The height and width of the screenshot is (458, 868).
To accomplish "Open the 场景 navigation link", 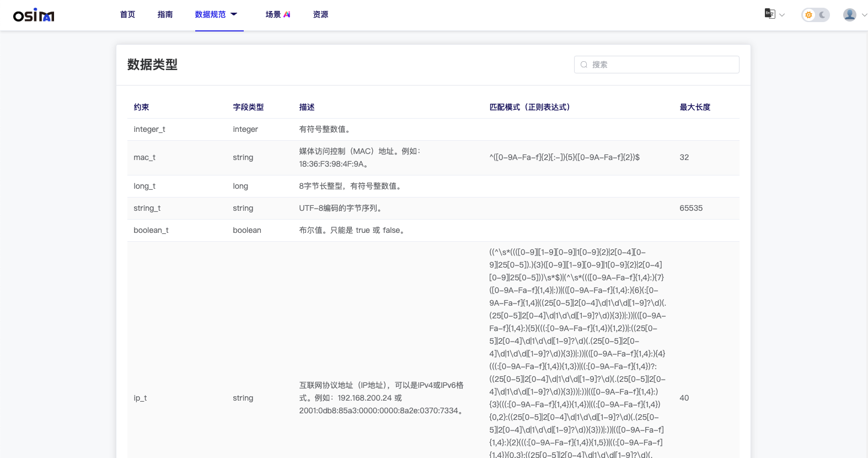I will click(273, 14).
